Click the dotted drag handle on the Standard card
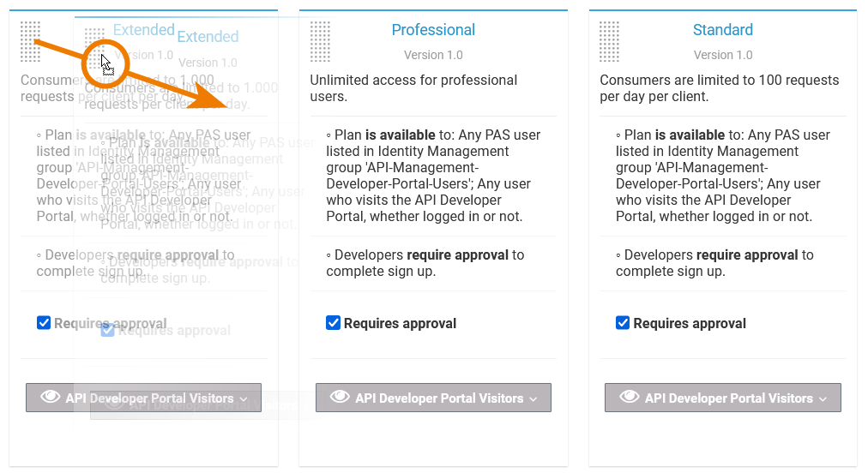Image resolution: width=868 pixels, height=473 pixels. coord(609,41)
